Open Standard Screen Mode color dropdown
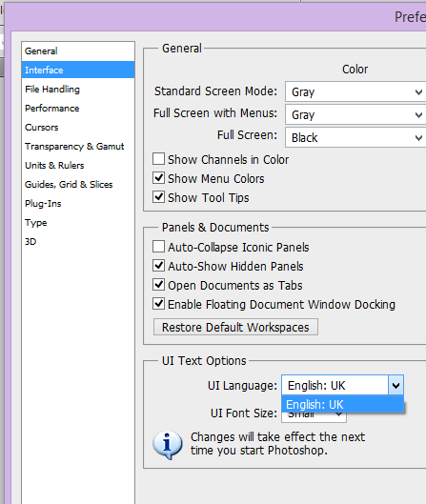Screen dimensions: 426x504 (355, 91)
